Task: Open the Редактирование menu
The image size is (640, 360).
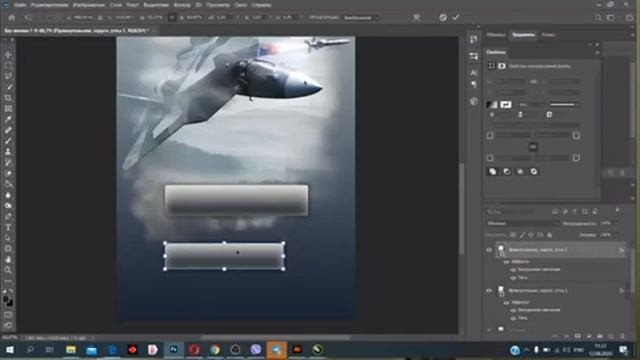Action: pyautogui.click(x=49, y=5)
